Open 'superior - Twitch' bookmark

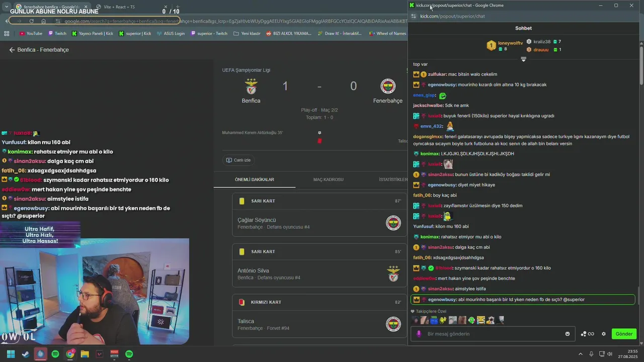(x=209, y=34)
